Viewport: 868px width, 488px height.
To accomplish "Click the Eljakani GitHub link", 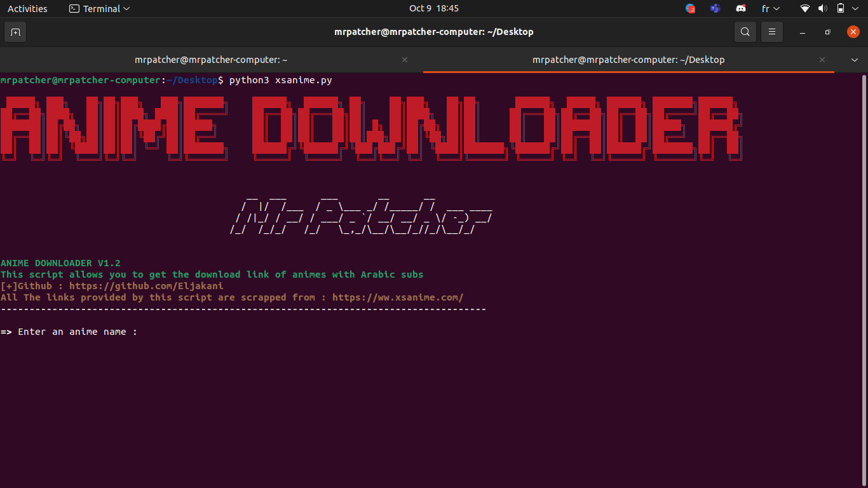I will pyautogui.click(x=146, y=285).
